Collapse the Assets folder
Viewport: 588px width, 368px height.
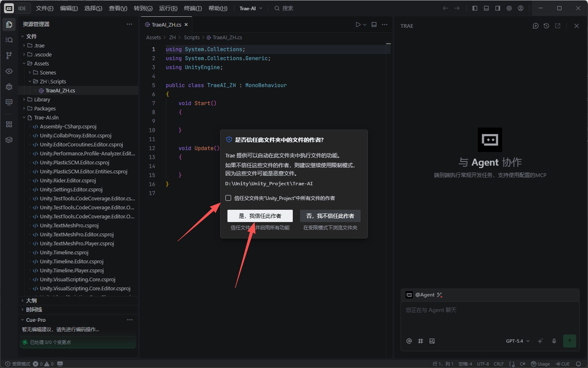click(x=24, y=63)
